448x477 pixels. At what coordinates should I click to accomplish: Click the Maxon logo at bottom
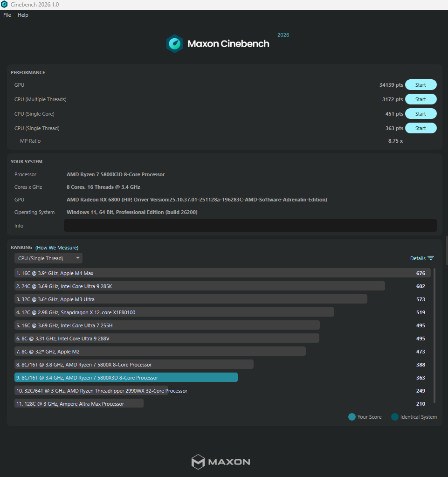coord(221,462)
